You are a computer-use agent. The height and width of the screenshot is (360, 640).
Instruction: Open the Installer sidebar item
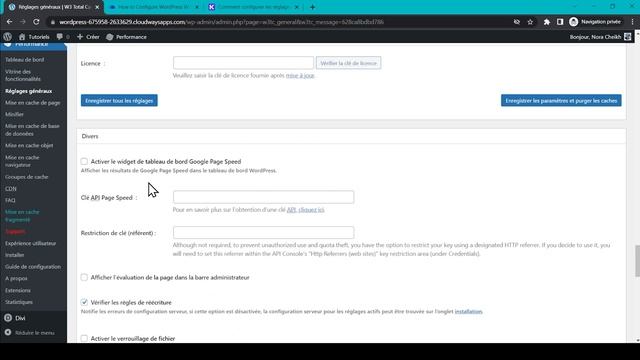(15, 255)
